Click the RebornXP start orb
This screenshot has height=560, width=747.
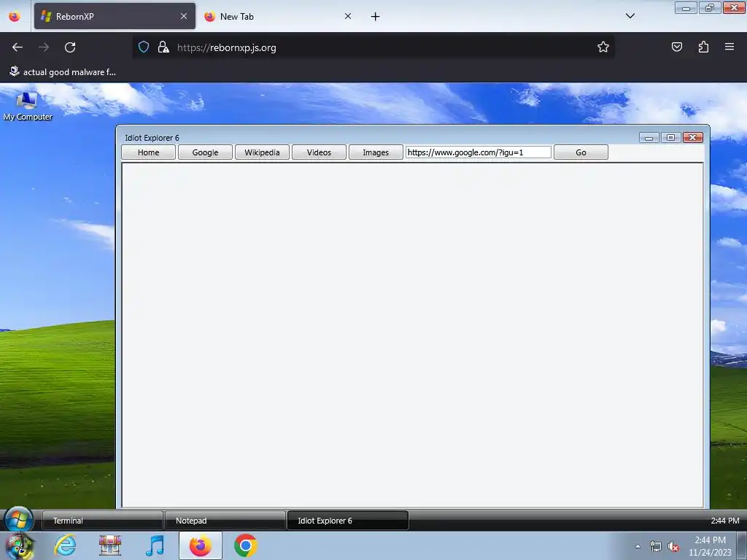pyautogui.click(x=19, y=519)
